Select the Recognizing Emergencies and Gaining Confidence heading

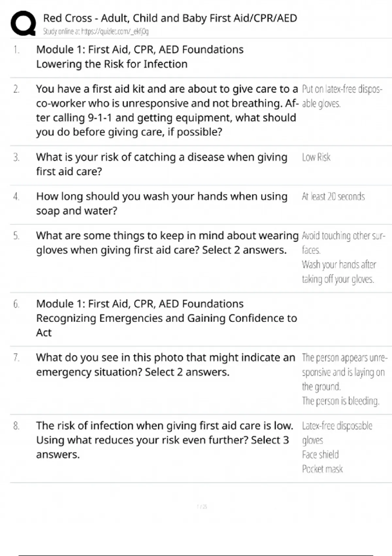[x=167, y=318]
